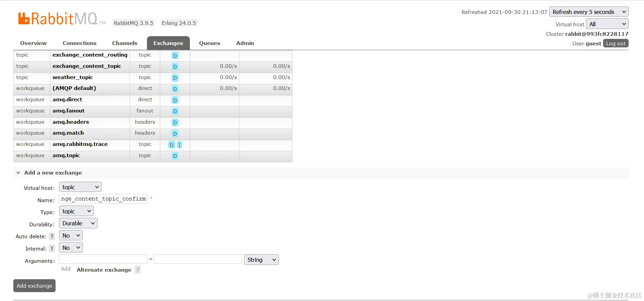
Task: Click the Add exchange button
Action: tap(34, 286)
